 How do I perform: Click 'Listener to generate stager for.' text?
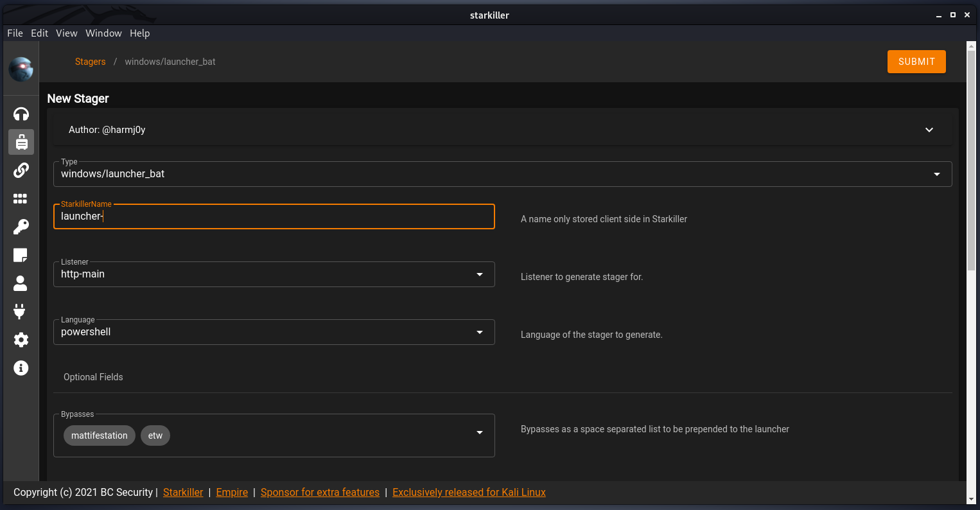click(x=582, y=277)
